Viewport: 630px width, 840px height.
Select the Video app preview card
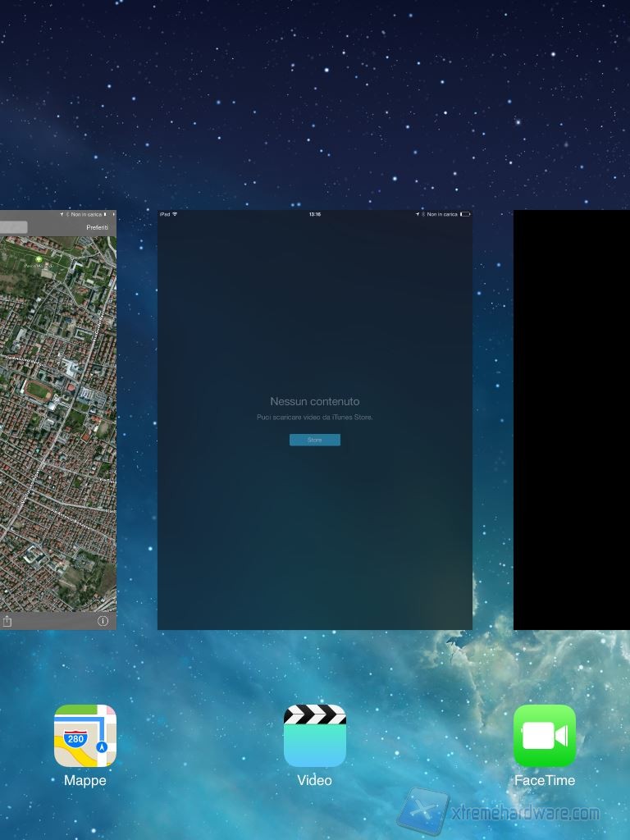click(x=315, y=509)
